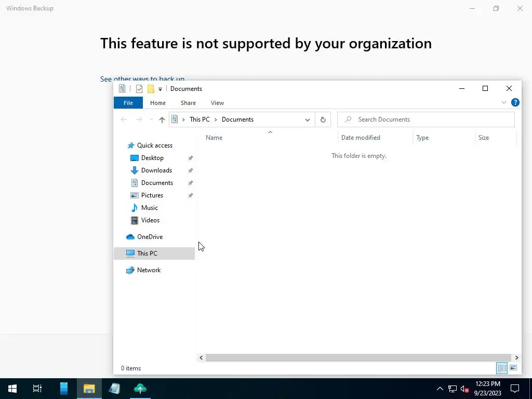Click the Forward navigation arrow
532x399 pixels.
[139, 119]
